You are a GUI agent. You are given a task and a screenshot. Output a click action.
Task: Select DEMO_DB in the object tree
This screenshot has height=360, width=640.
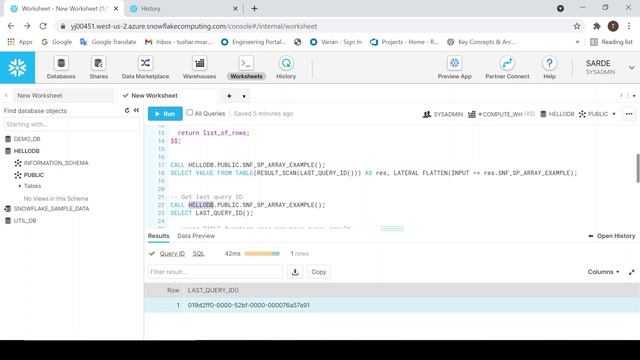point(27,139)
